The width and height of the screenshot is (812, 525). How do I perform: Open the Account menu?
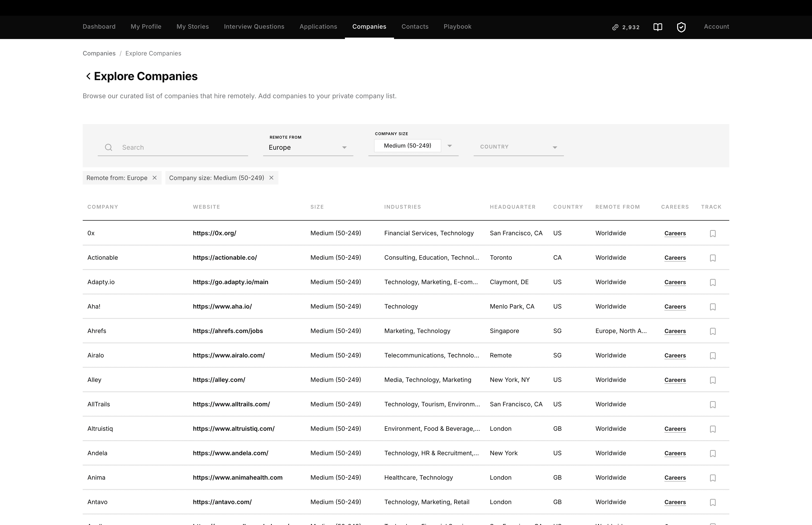(717, 27)
